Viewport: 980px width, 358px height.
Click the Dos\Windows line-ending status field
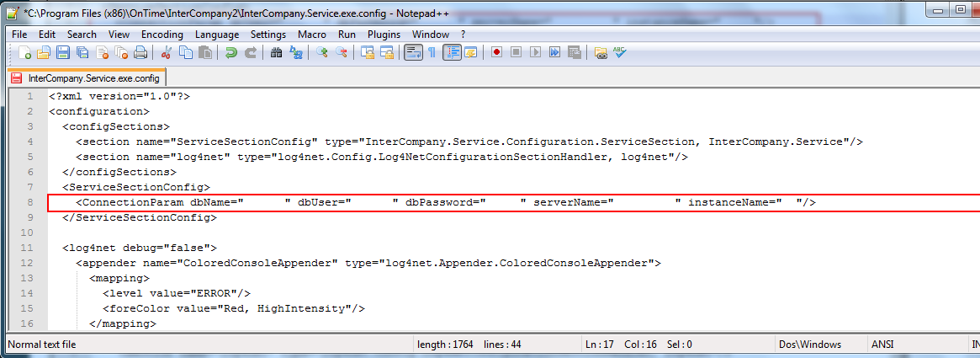[x=810, y=345]
